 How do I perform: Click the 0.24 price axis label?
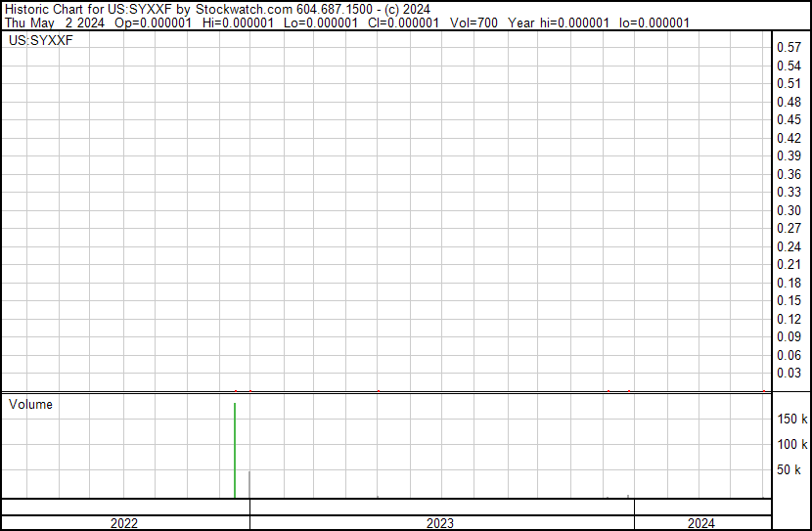tap(789, 246)
